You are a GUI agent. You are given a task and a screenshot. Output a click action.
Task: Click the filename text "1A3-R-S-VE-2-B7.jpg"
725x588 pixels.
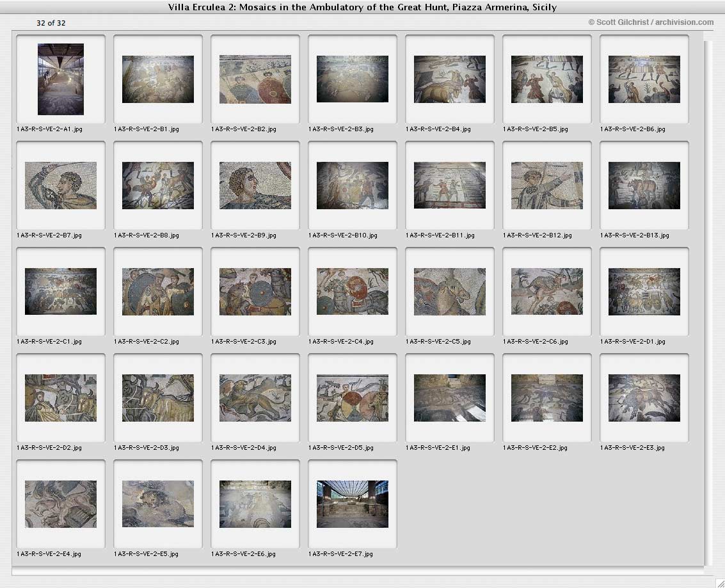(49, 235)
